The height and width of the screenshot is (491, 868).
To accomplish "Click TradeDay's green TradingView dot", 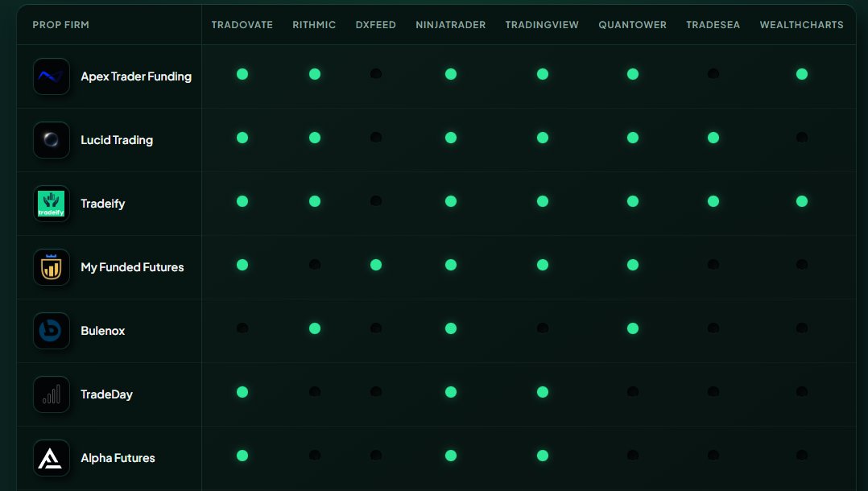I will click(x=543, y=393).
